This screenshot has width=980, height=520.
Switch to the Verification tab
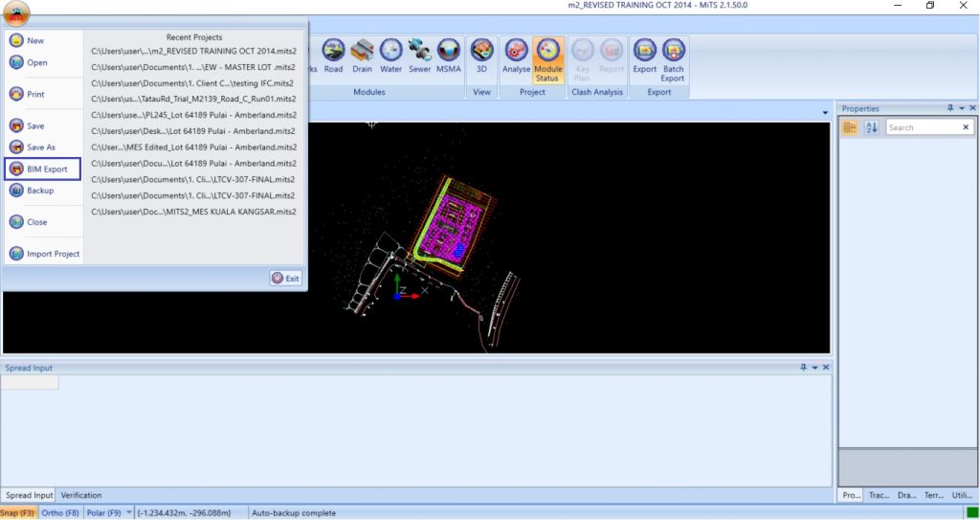tap(81, 495)
